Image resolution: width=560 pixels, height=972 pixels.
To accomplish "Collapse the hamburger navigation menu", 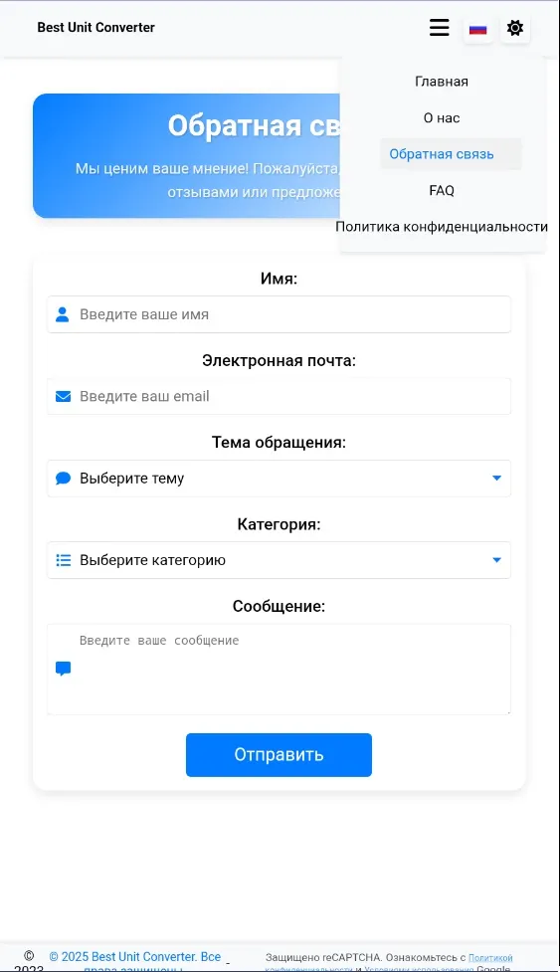I will coord(440,27).
